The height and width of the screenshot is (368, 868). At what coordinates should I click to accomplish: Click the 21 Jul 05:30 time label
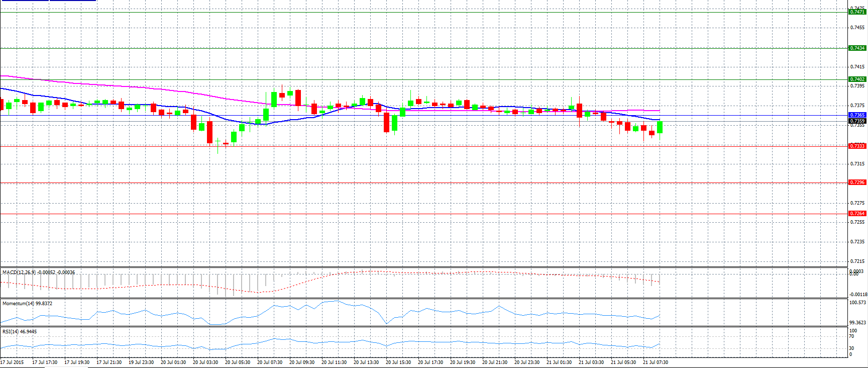click(x=623, y=362)
